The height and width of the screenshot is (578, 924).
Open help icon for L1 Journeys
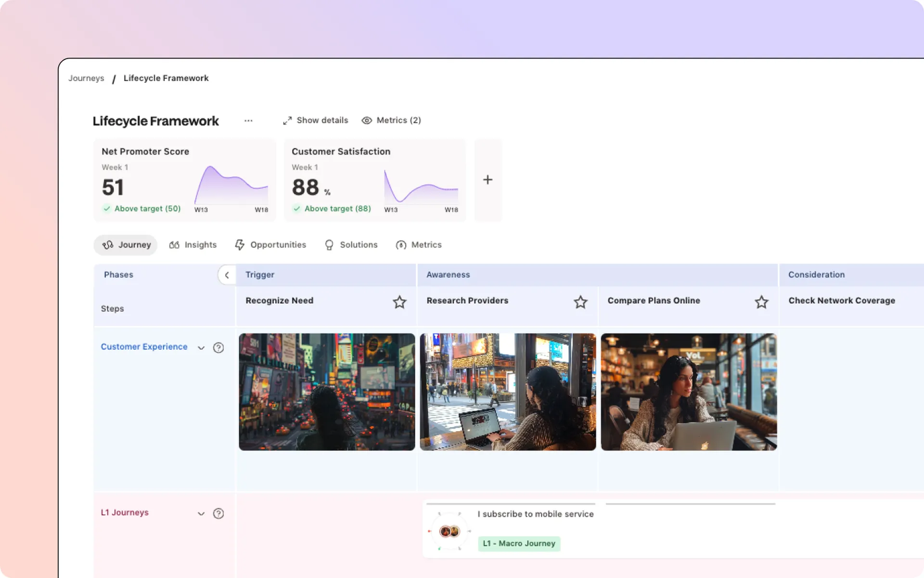pos(218,513)
